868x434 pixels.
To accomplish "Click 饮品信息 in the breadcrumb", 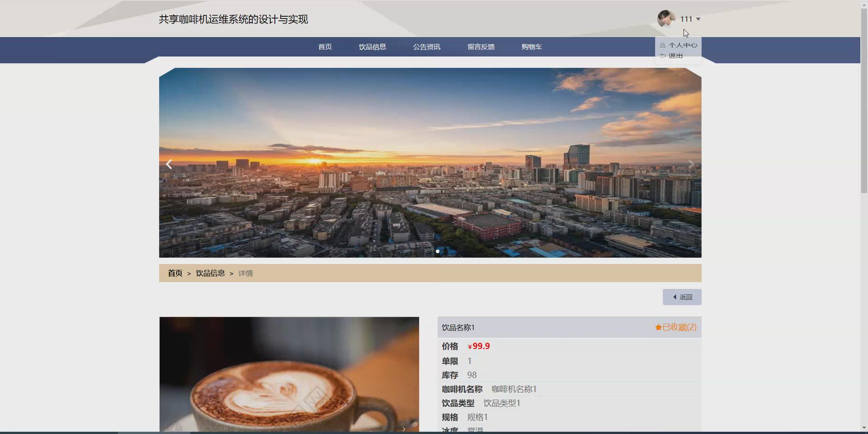I will [210, 273].
